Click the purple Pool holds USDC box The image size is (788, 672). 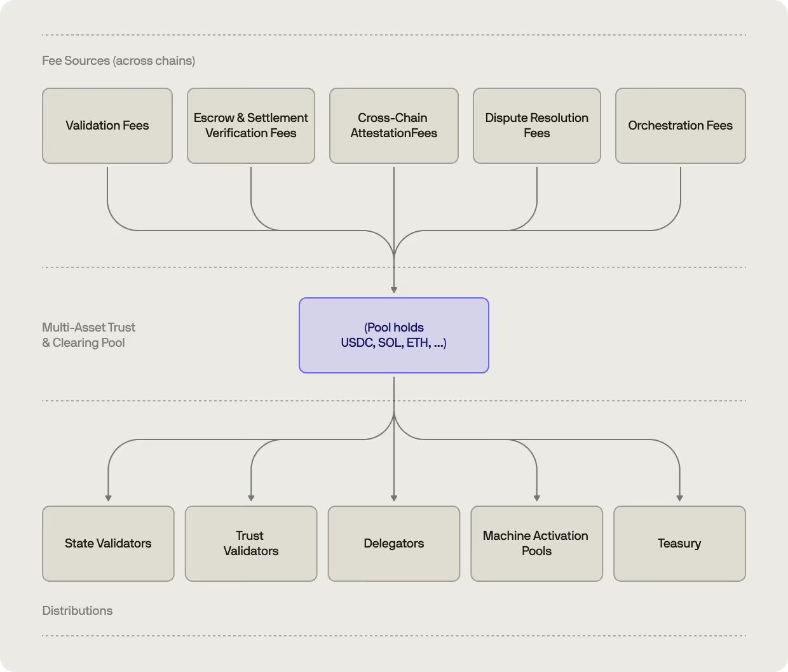(x=393, y=335)
